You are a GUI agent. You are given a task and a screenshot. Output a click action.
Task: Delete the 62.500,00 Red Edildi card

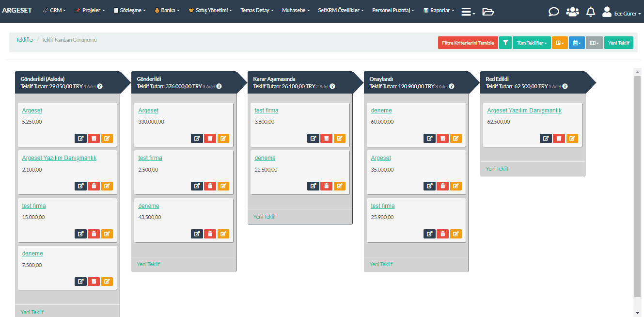tap(559, 138)
